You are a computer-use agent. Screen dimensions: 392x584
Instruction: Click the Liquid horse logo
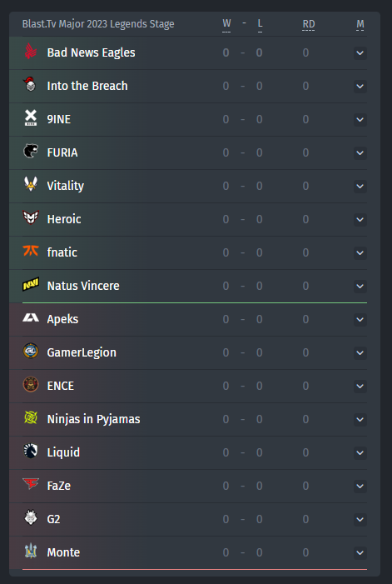(x=31, y=451)
